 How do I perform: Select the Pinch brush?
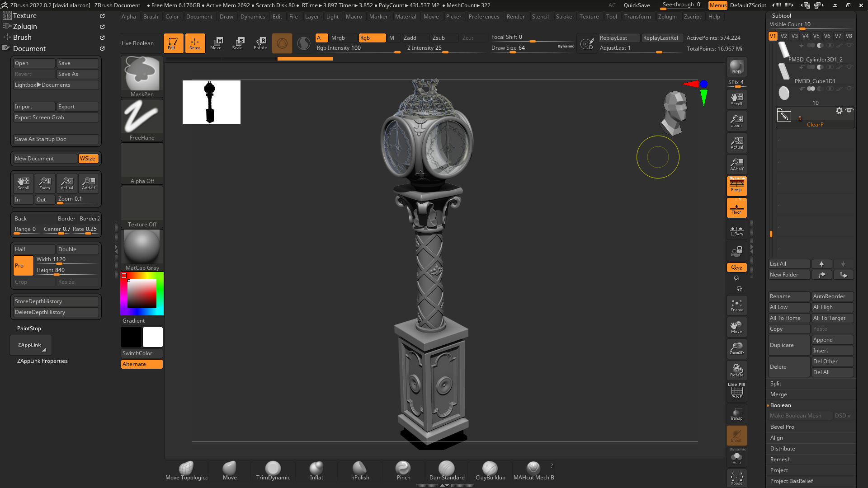click(403, 471)
